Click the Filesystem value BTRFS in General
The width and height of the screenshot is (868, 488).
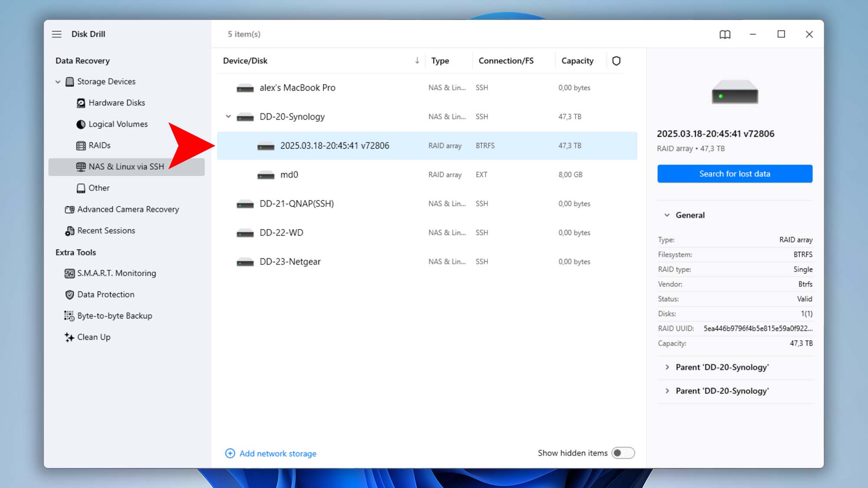click(x=803, y=255)
